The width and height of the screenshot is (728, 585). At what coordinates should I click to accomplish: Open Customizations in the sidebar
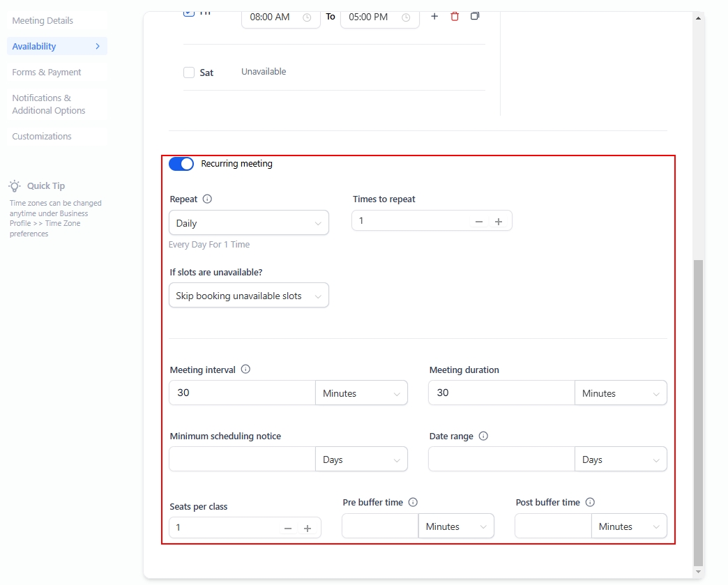pos(42,137)
